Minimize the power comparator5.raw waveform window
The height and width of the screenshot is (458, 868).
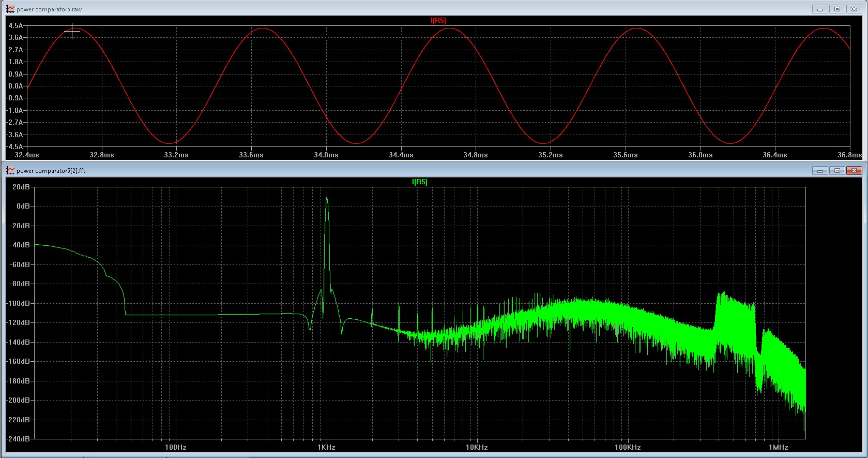click(820, 9)
